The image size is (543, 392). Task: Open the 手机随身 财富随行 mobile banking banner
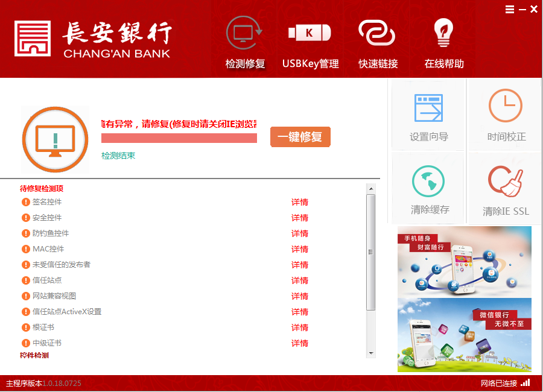(465, 262)
